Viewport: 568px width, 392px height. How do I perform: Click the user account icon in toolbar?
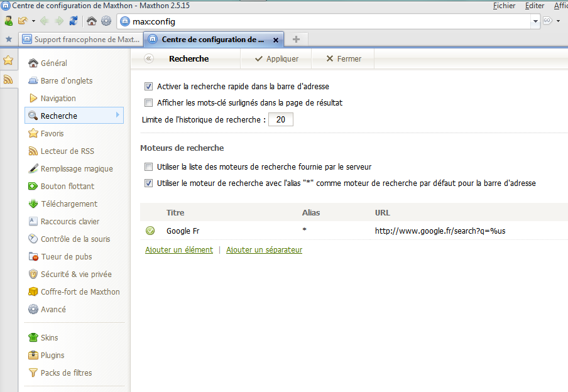click(x=9, y=21)
